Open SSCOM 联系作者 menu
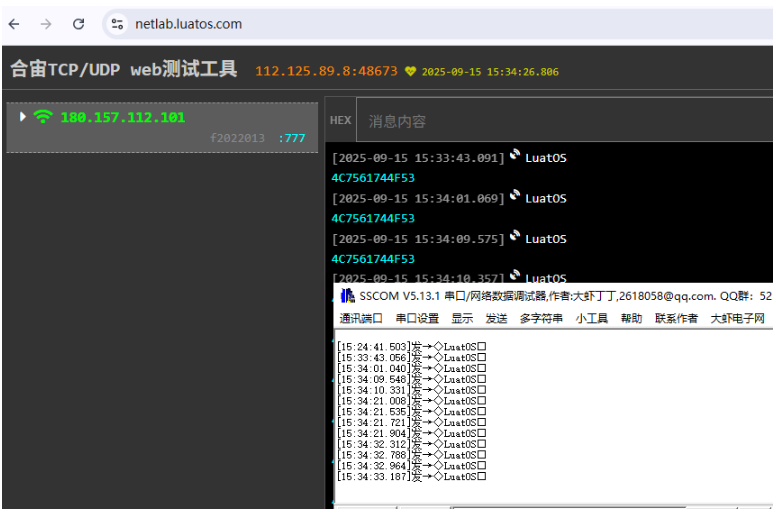This screenshot has width=776, height=523. 676,318
